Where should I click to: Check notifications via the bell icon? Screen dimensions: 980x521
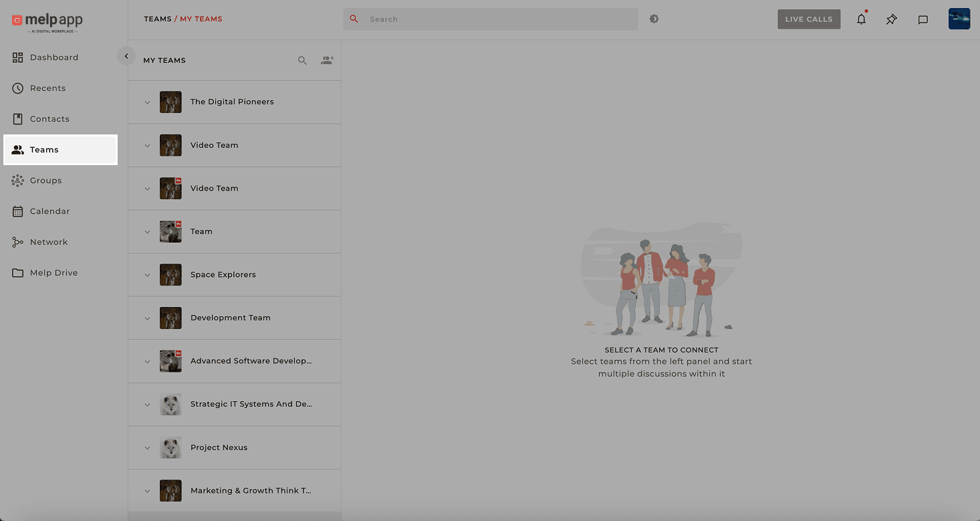click(861, 19)
